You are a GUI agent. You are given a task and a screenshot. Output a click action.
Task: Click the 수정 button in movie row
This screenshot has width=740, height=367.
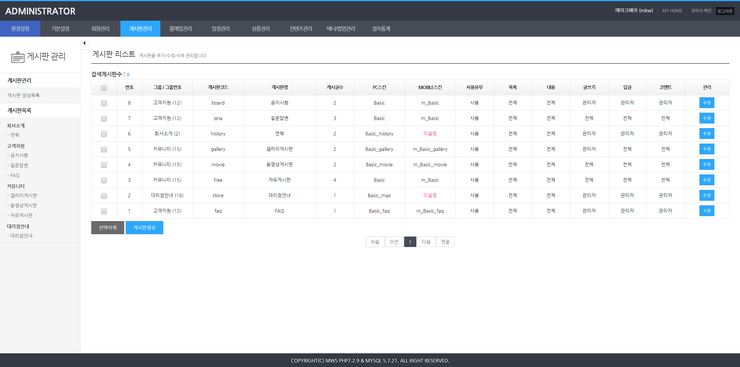pyautogui.click(x=706, y=165)
